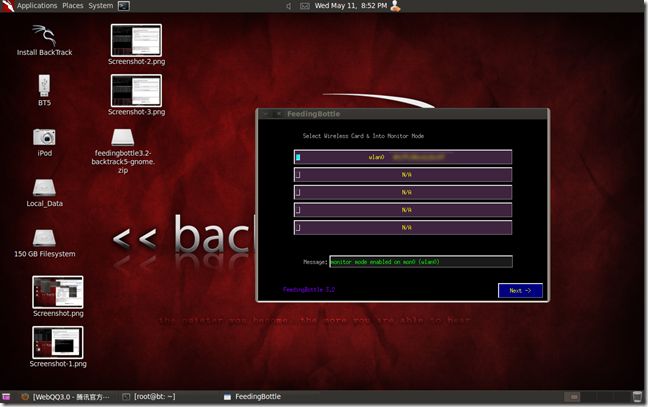Select the feedingbottle3.2-backtrack5-gnome.zip file icon
648x407 pixels.
pyautogui.click(x=123, y=151)
